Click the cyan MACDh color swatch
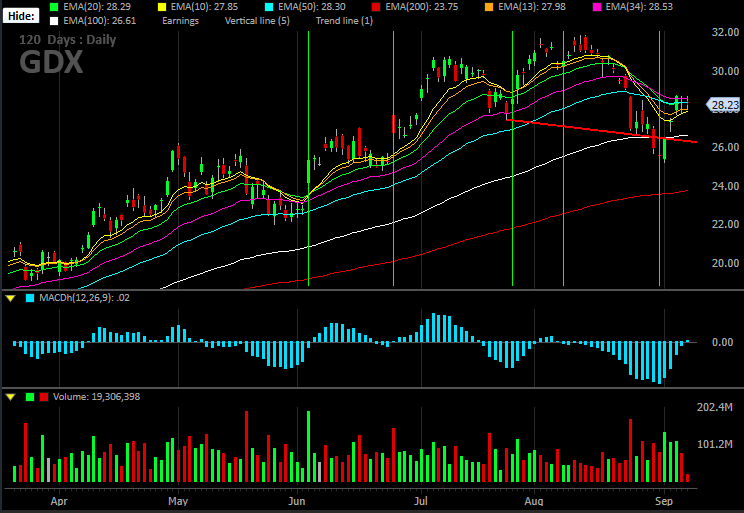The height and width of the screenshot is (513, 744). (30, 298)
